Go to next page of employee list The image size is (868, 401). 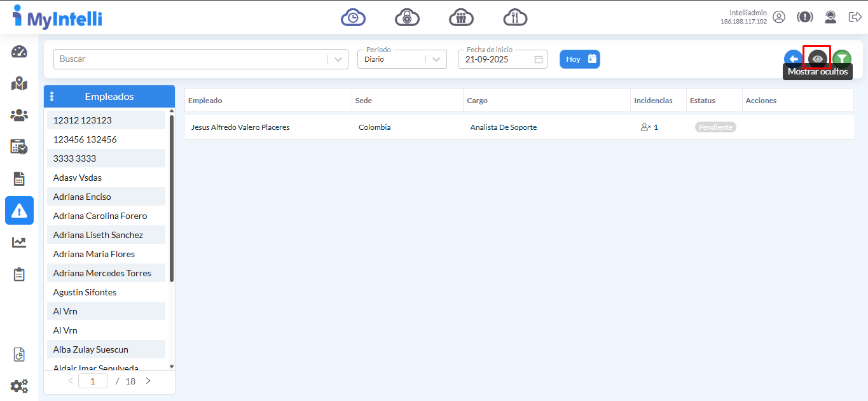click(148, 381)
